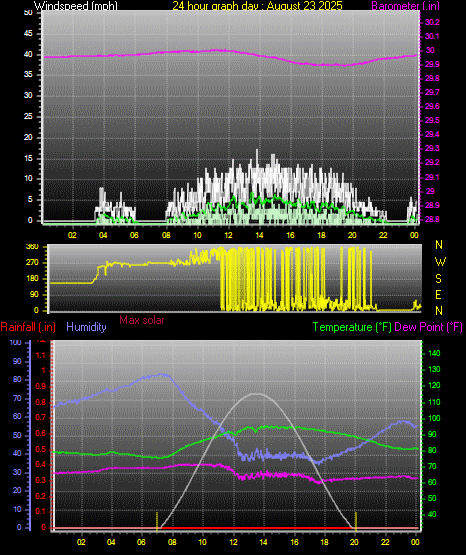Click "70" on the blue humidity axis
Image resolution: width=466 pixels, height=555 pixels.
coord(17,398)
